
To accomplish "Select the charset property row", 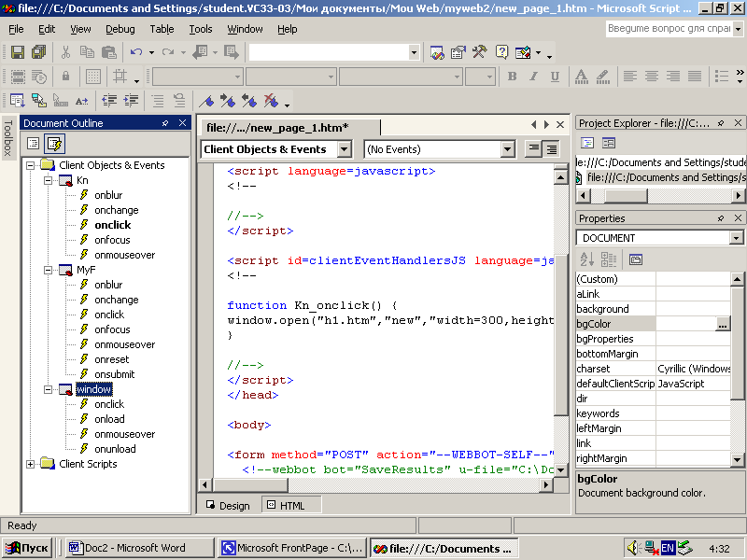I will click(x=653, y=369).
